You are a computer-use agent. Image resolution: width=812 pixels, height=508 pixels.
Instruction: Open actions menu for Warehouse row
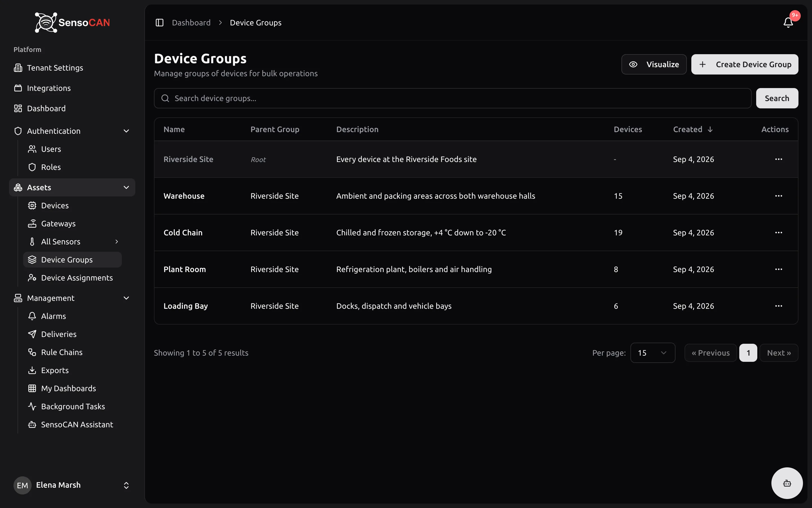pyautogui.click(x=778, y=196)
